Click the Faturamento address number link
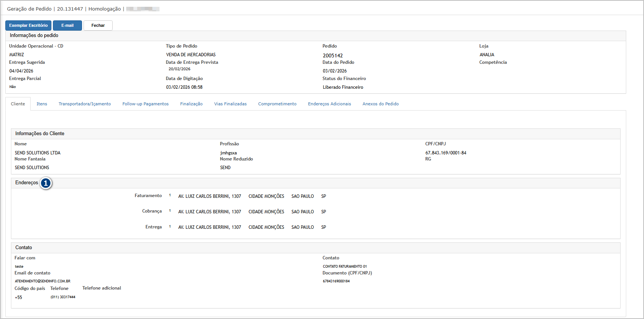644x319 pixels. [170, 195]
